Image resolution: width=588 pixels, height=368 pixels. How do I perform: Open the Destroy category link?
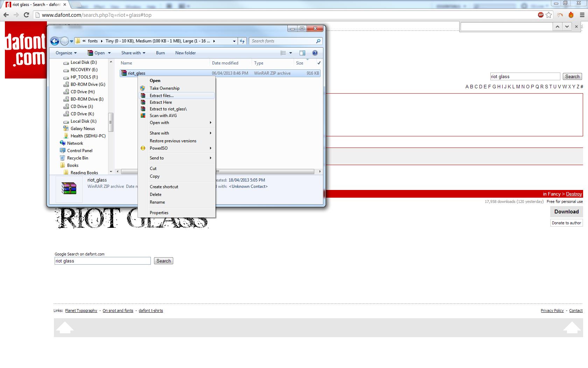(x=574, y=194)
